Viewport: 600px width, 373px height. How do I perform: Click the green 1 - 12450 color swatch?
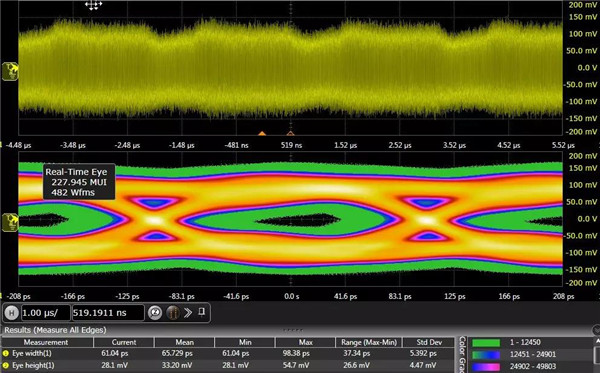tap(486, 343)
